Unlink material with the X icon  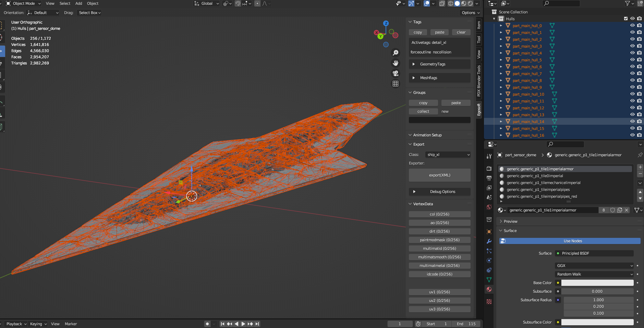tap(627, 210)
